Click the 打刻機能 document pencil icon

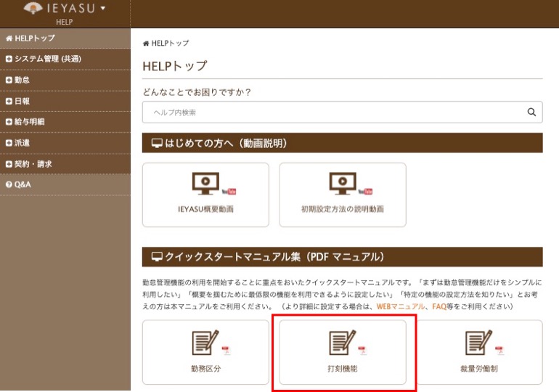pos(342,343)
